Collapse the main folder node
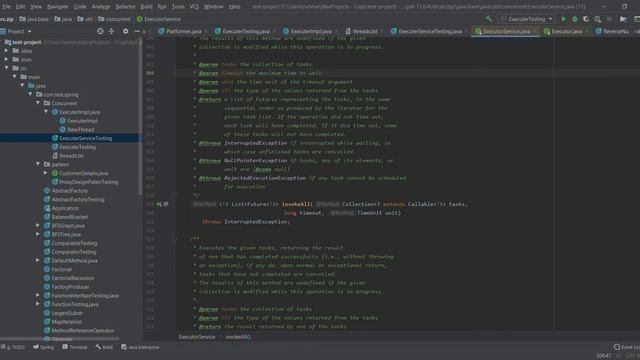640x360 pixels. 15,77
